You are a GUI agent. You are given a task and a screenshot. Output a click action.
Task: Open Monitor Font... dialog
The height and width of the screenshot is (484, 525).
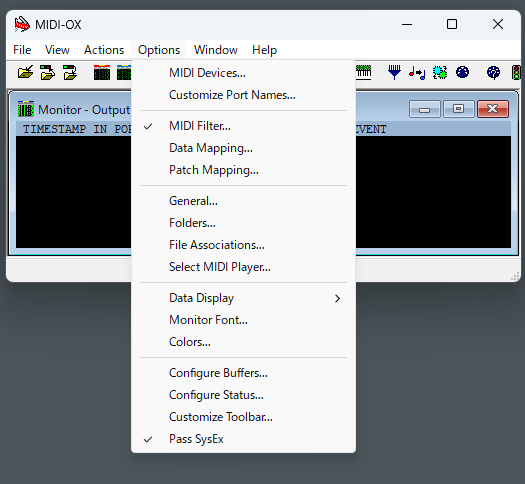[x=243, y=320]
